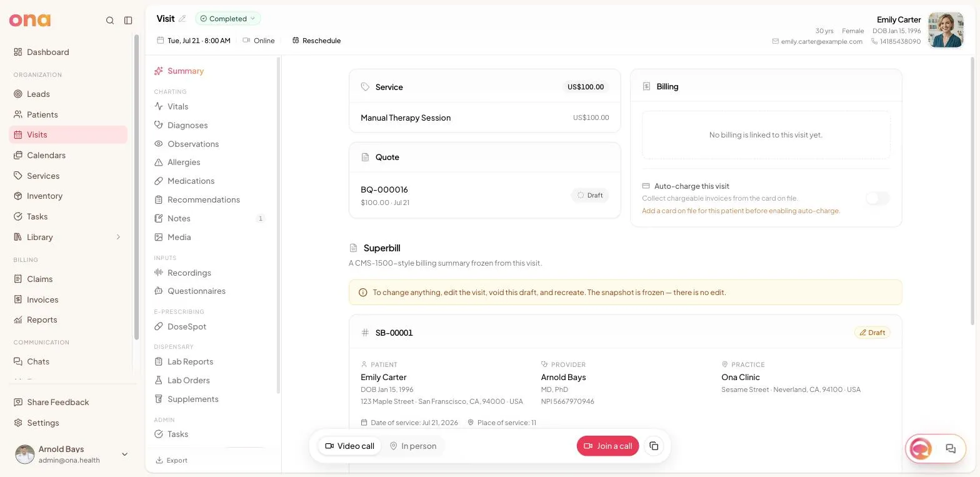980x477 pixels.
Task: Go to Invoices
Action: point(68,299)
